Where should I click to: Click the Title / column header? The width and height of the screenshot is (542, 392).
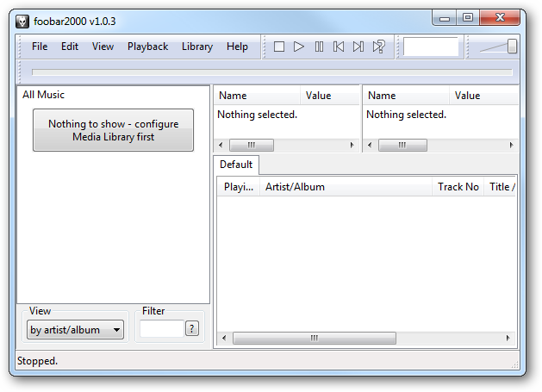point(500,187)
